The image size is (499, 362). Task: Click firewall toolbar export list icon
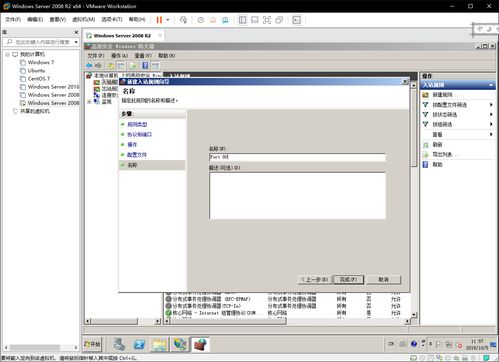[133, 66]
